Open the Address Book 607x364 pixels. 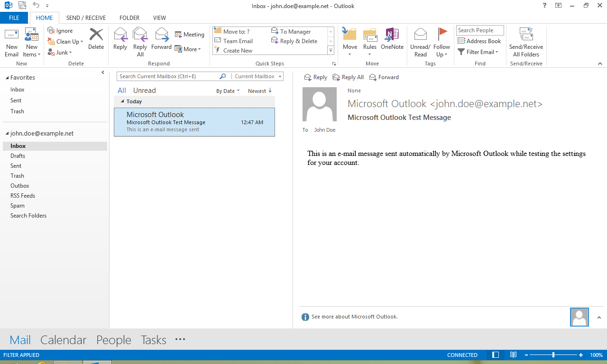[x=479, y=41]
